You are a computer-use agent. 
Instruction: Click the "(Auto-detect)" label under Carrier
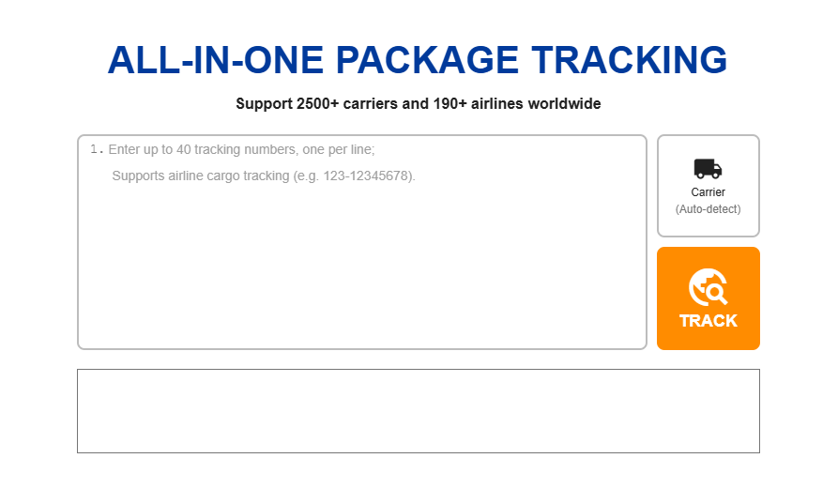coord(708,209)
